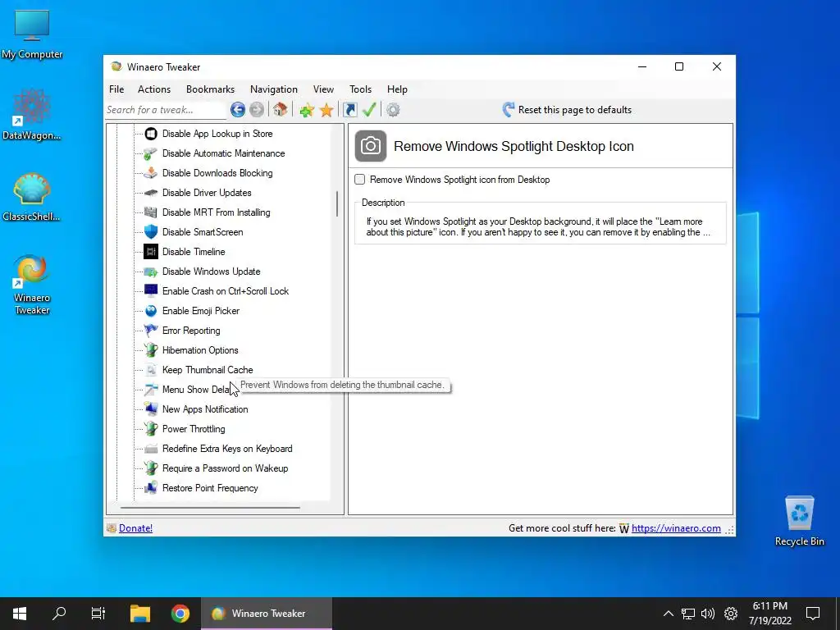
Task: Open bookmarks with the yellow star icon
Action: pyautogui.click(x=326, y=111)
